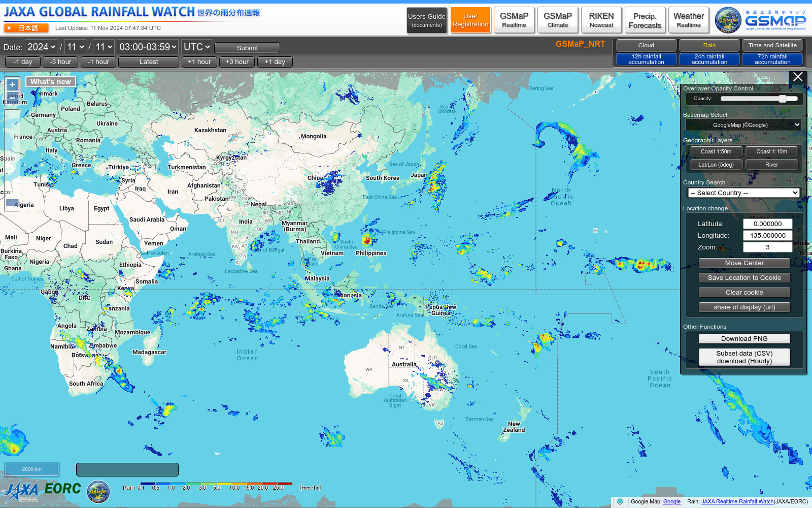Image resolution: width=812 pixels, height=508 pixels.
Task: Show 24h rainfall accumulation
Action: coord(709,59)
